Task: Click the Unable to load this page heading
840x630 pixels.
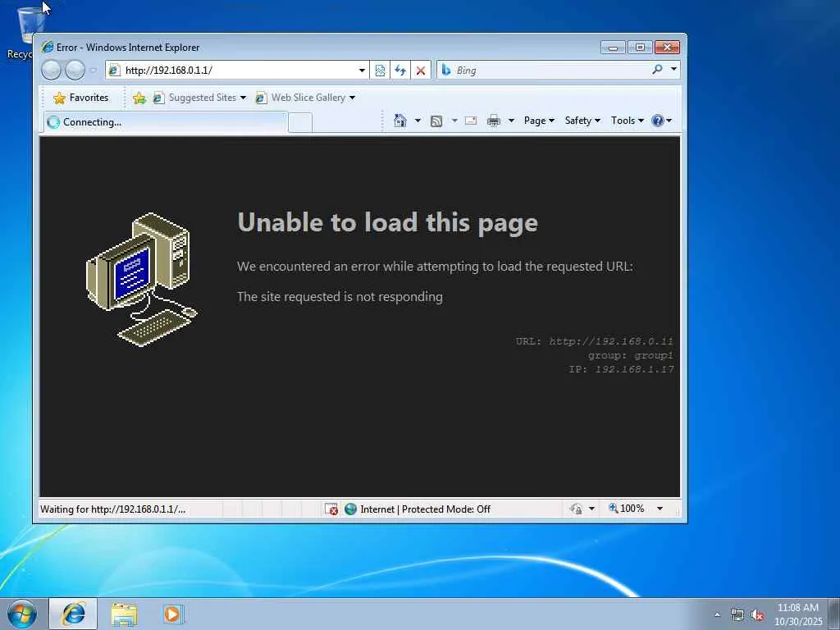Action: 387,222
